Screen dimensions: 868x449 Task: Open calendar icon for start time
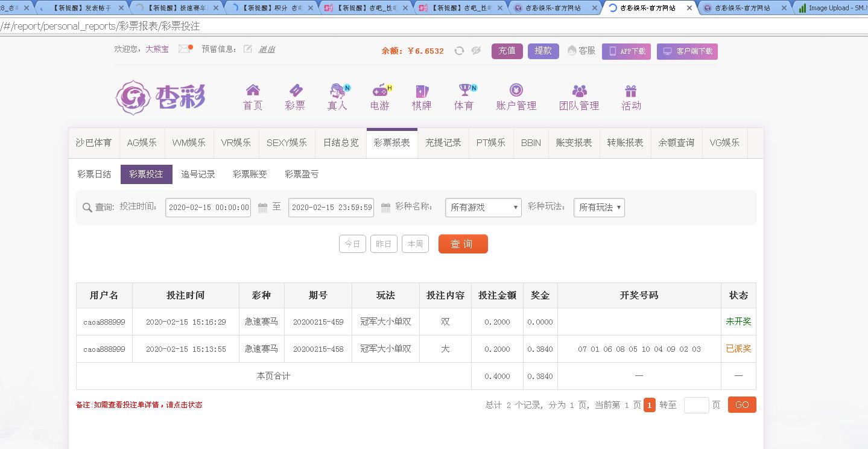(262, 208)
